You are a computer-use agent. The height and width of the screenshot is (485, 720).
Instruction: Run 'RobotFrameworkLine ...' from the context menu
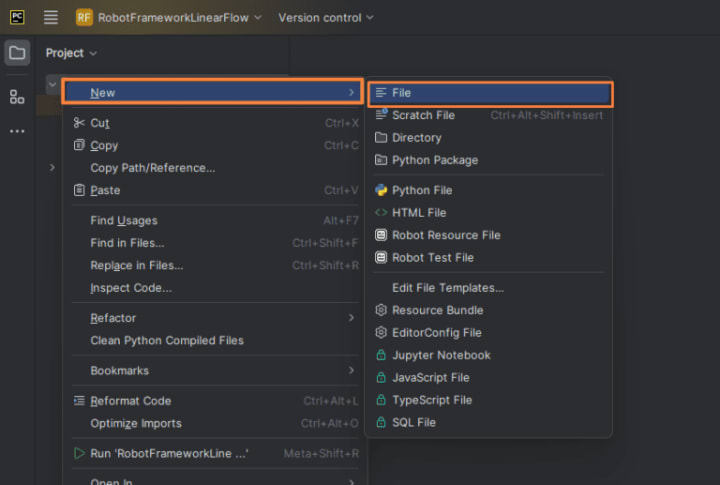[x=168, y=453]
